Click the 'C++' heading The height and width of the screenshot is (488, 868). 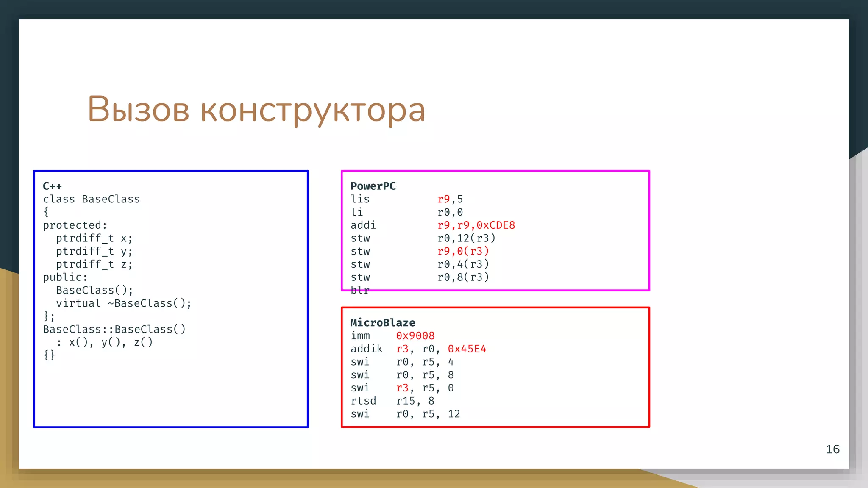pyautogui.click(x=53, y=186)
